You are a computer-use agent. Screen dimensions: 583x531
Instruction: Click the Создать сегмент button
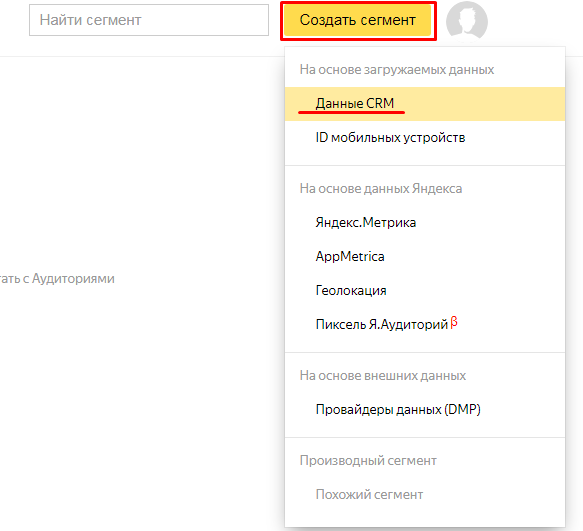click(358, 20)
